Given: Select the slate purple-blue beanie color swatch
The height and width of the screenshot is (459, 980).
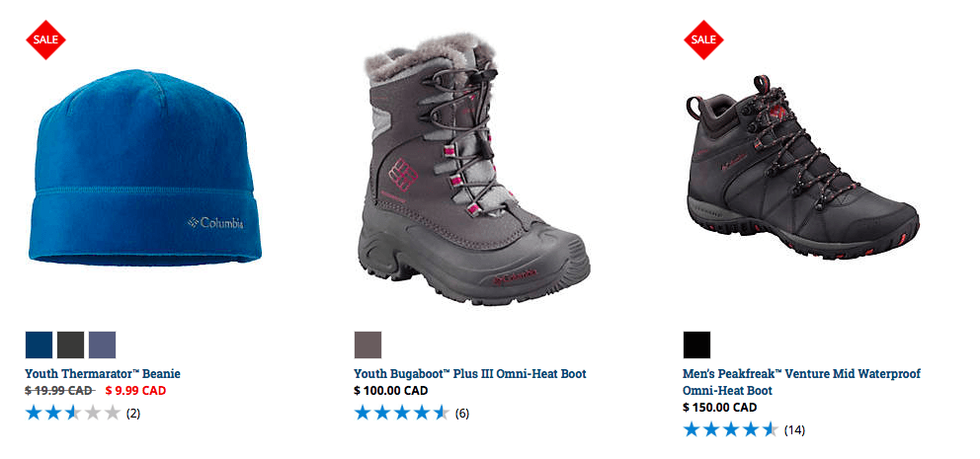Looking at the screenshot, I should click(x=103, y=344).
